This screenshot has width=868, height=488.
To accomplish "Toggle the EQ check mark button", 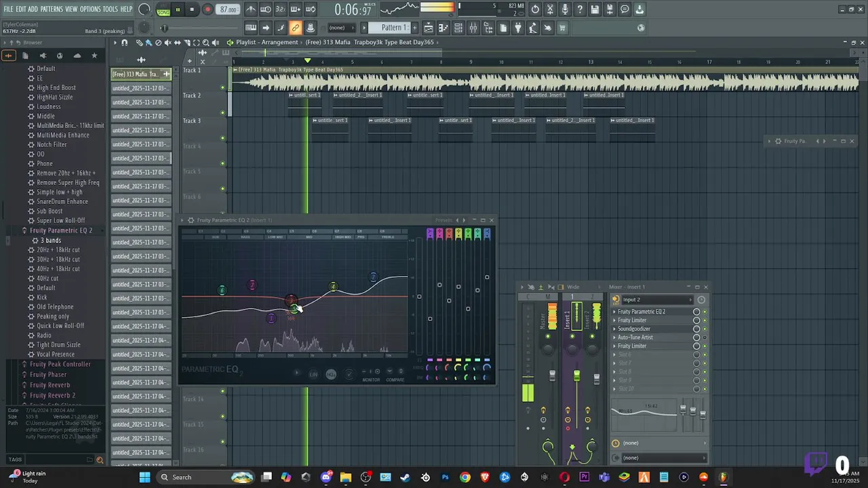I will click(349, 374).
